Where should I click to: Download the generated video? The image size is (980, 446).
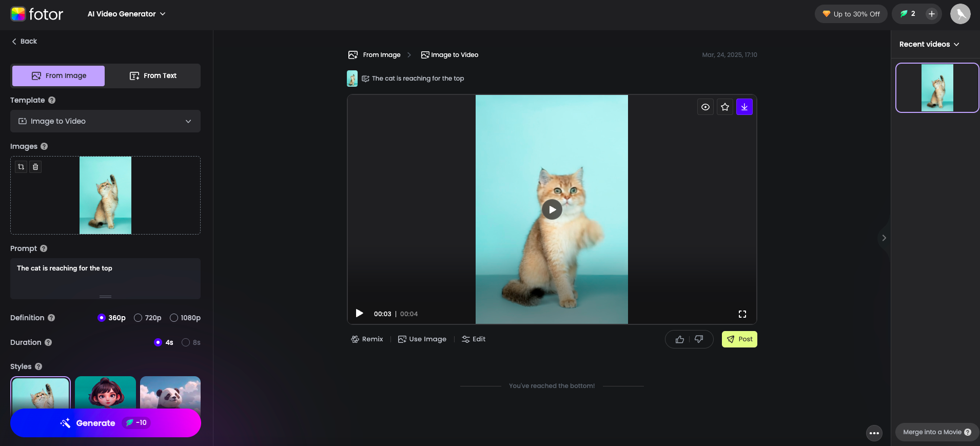[x=744, y=107]
